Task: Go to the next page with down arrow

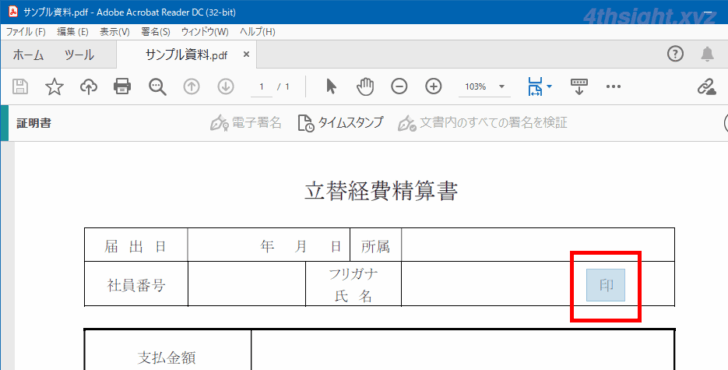Action: (226, 87)
